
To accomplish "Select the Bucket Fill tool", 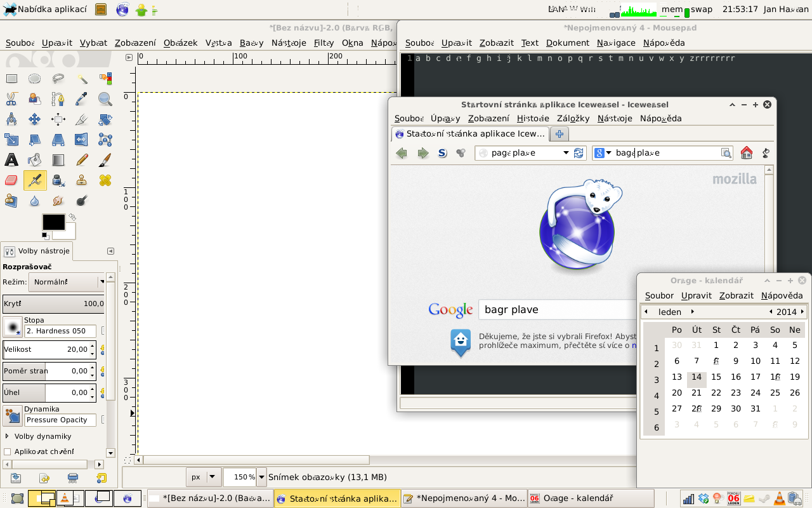I will click(35, 159).
